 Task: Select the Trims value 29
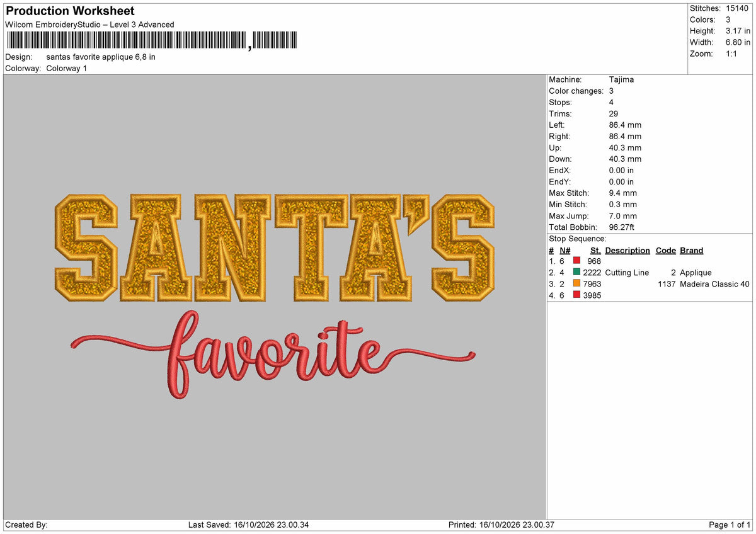pyautogui.click(x=614, y=113)
